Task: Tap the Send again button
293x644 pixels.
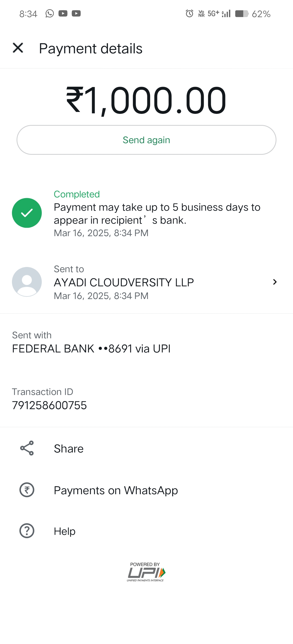Action: (x=146, y=140)
